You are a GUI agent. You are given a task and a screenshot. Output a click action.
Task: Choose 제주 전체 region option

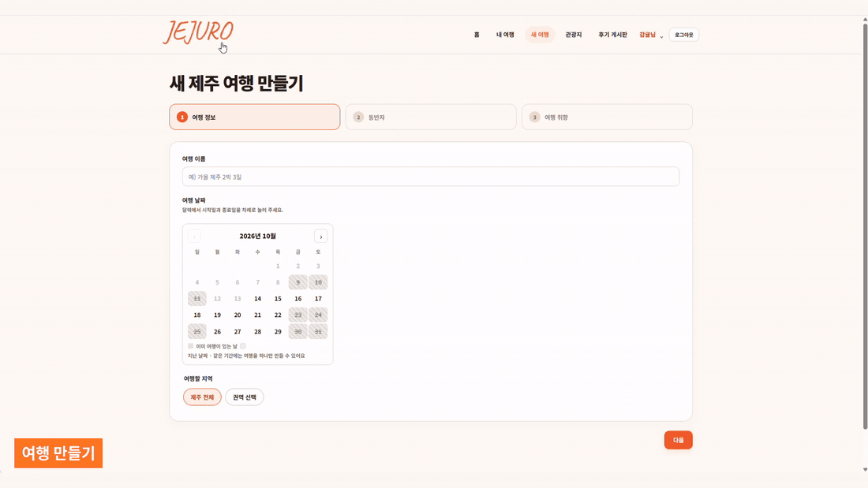pyautogui.click(x=202, y=397)
